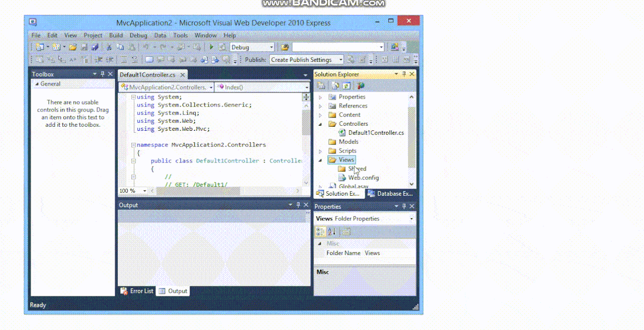Open the Build menu
This screenshot has height=330, width=644.
click(x=116, y=35)
